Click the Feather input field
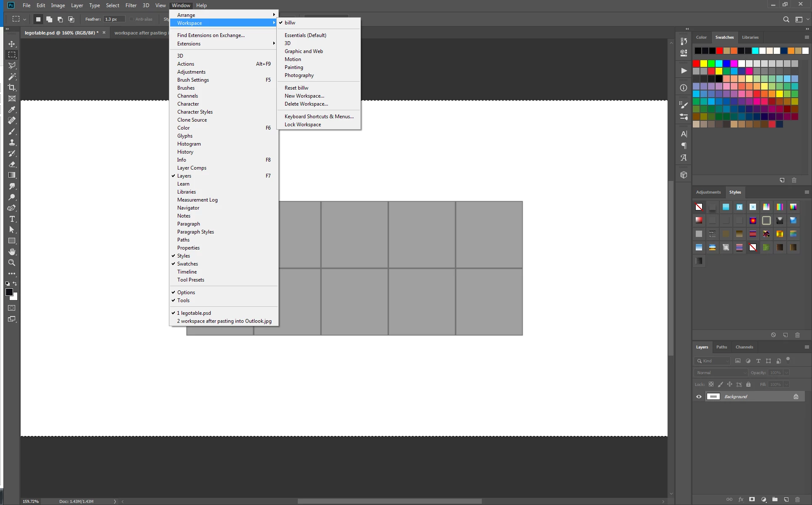The width and height of the screenshot is (812, 505). click(x=114, y=19)
